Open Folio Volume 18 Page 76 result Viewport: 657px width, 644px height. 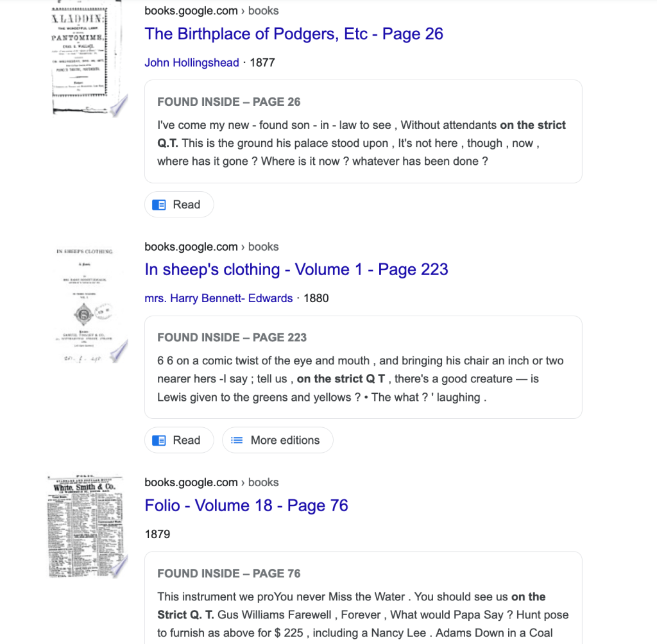point(246,505)
